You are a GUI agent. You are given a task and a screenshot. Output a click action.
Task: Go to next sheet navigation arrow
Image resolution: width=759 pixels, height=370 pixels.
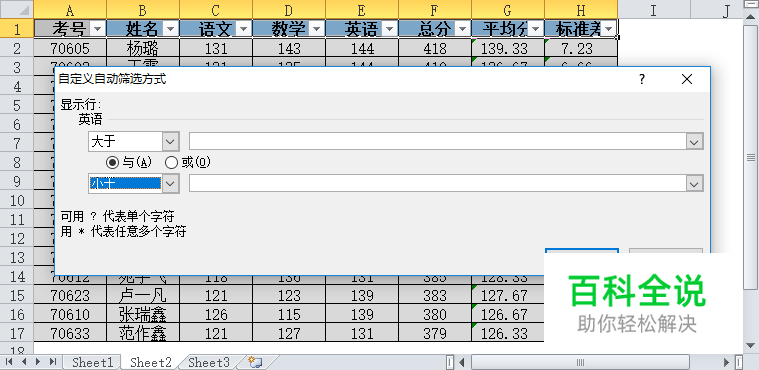coord(38,362)
